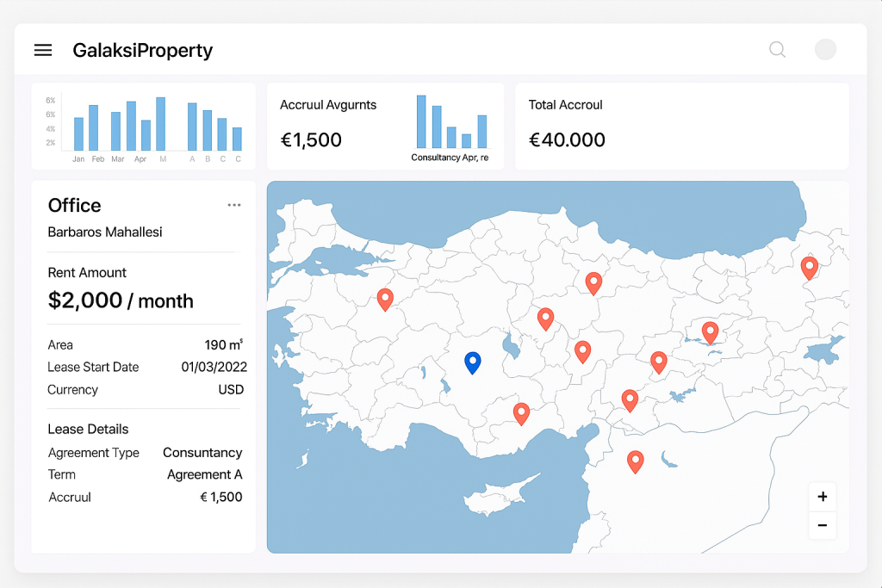
Task: Open the Total Accroul €40.000 card
Action: pyautogui.click(x=681, y=127)
